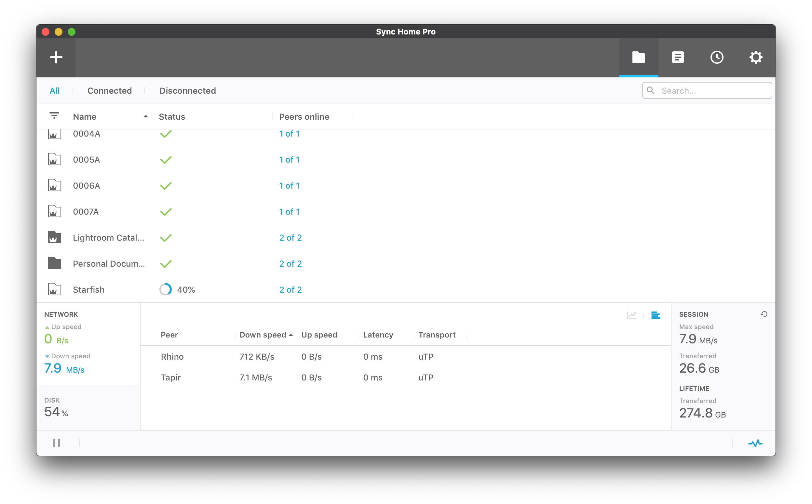The width and height of the screenshot is (812, 504).
Task: Click the network Down speed 7.9 MB/s value
Action: (64, 369)
